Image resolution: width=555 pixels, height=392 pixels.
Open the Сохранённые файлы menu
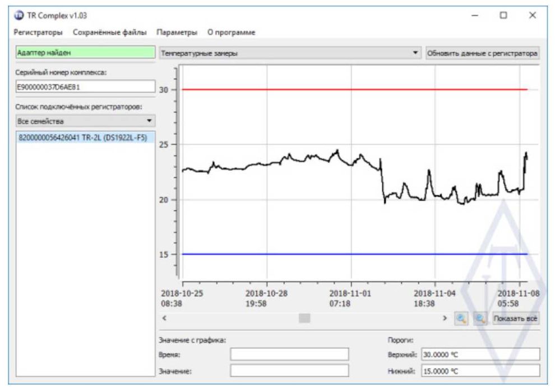110,32
